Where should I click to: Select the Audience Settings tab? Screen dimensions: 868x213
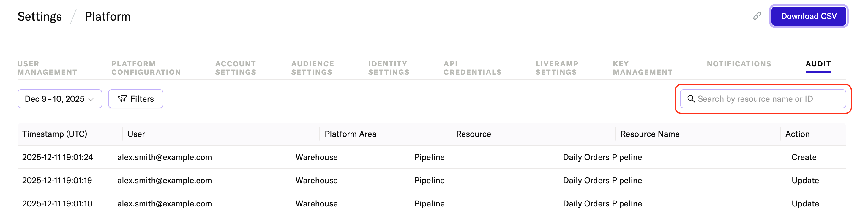313,68
